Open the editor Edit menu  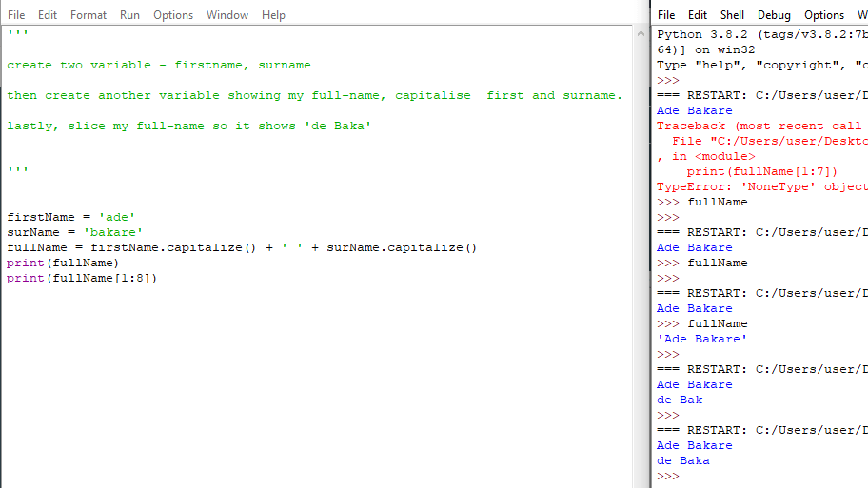pos(47,15)
